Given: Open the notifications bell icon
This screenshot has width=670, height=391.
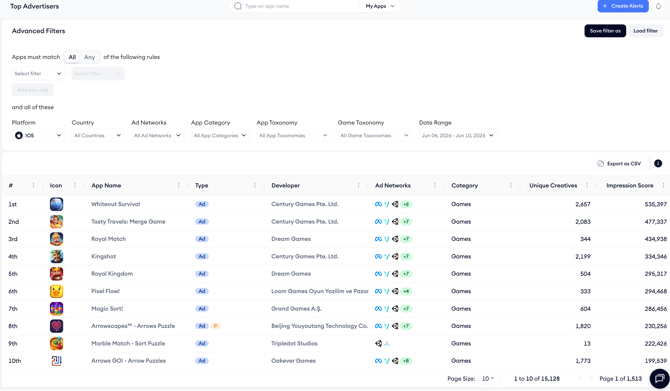Looking at the screenshot, I should click(658, 6).
